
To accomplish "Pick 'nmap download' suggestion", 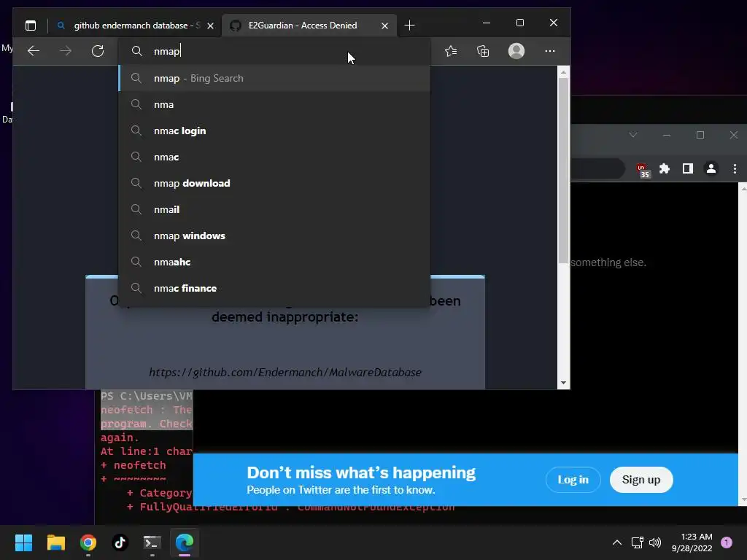I will point(274,183).
